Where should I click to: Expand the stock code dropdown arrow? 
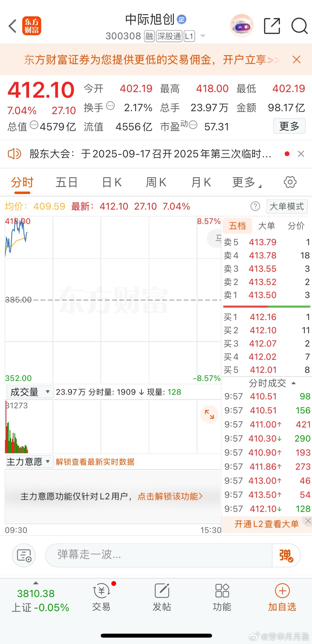pos(203,36)
